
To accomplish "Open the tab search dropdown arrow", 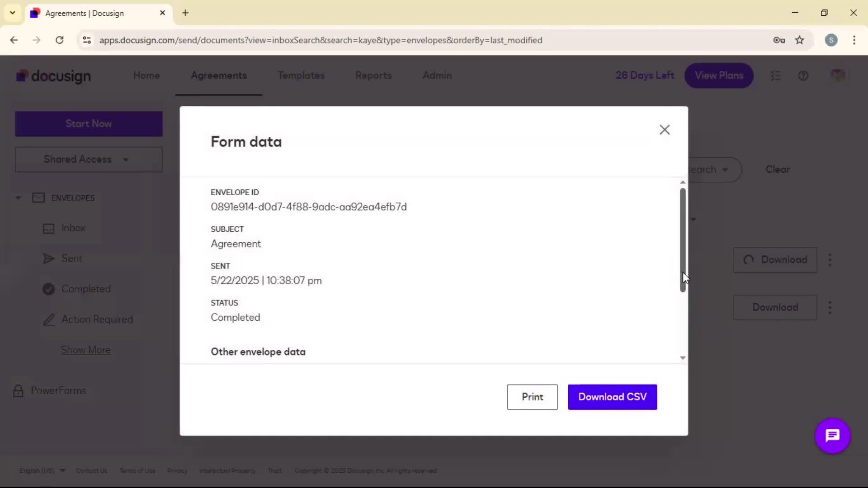I will [13, 13].
